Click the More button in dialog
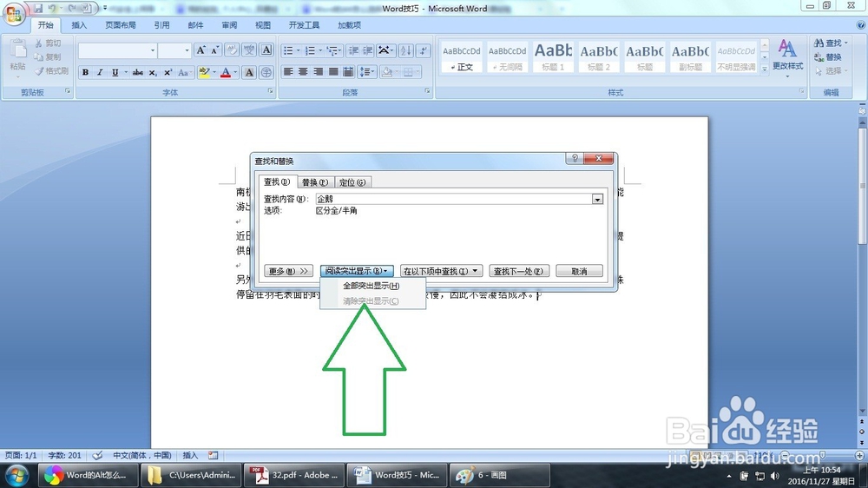 tap(288, 271)
